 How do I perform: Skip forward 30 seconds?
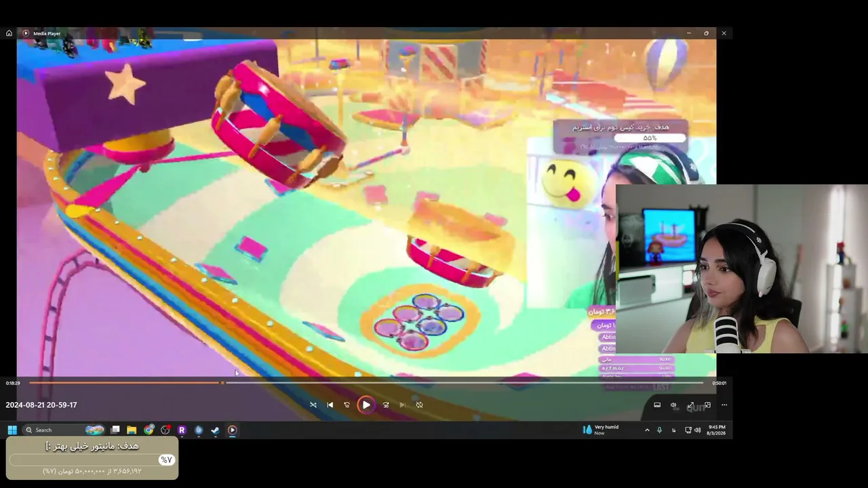click(386, 405)
